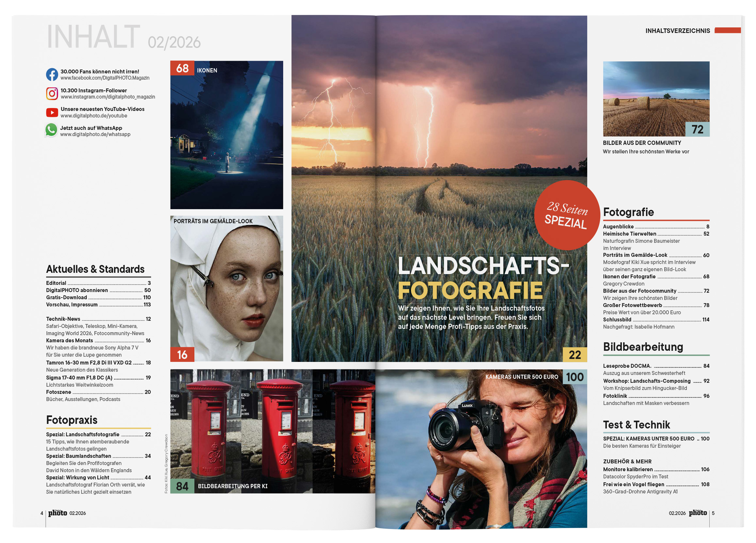The image size is (756, 543).
Task: Click the Spezial: Baumlandschaften entry
Action: coord(79,456)
